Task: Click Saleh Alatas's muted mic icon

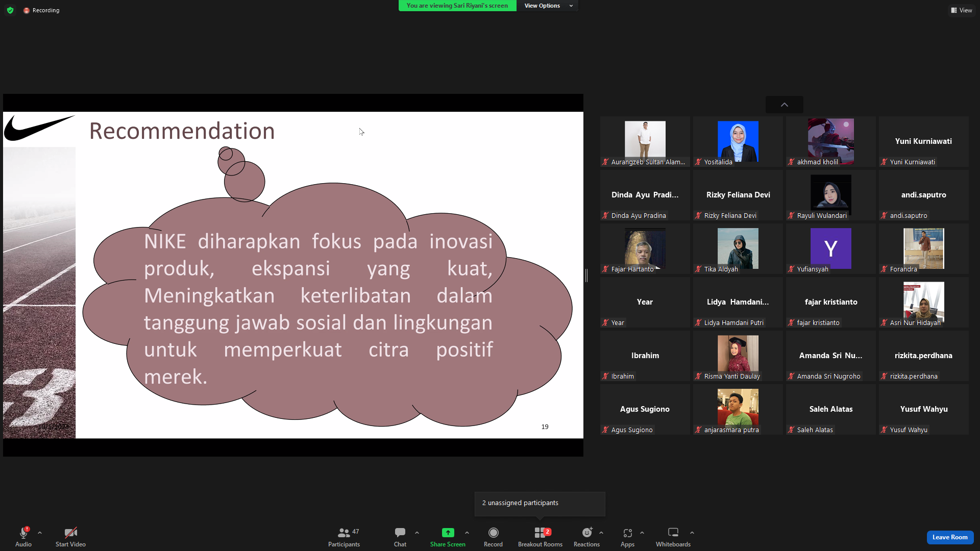Action: pyautogui.click(x=791, y=430)
